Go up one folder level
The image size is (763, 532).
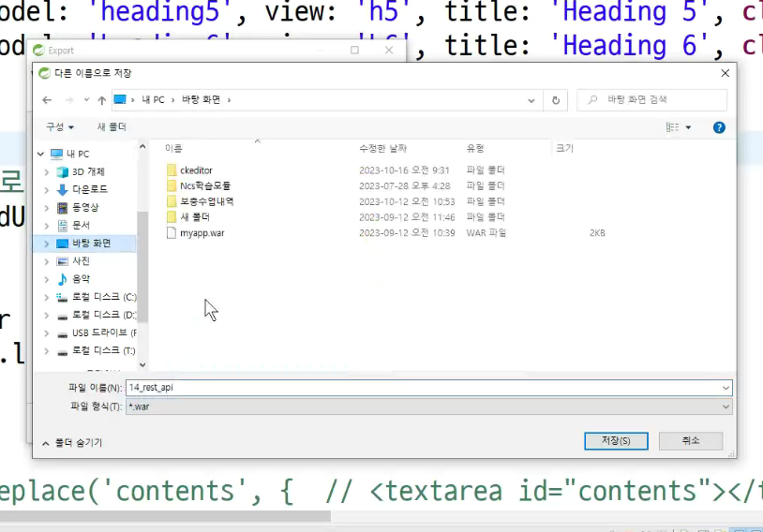[x=101, y=100]
